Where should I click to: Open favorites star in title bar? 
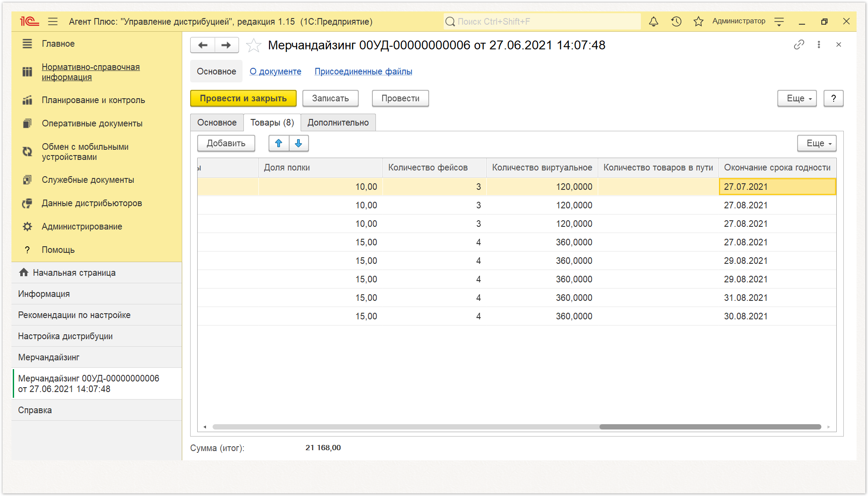click(699, 22)
